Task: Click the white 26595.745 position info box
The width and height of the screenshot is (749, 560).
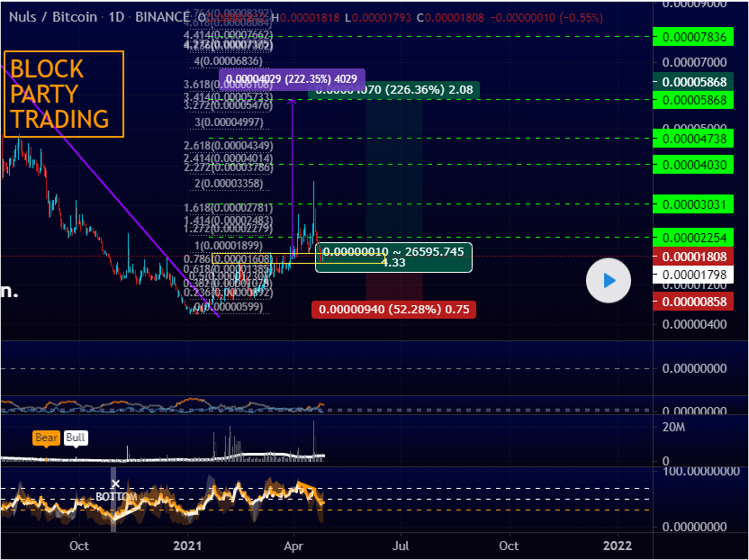Action: 394,257
